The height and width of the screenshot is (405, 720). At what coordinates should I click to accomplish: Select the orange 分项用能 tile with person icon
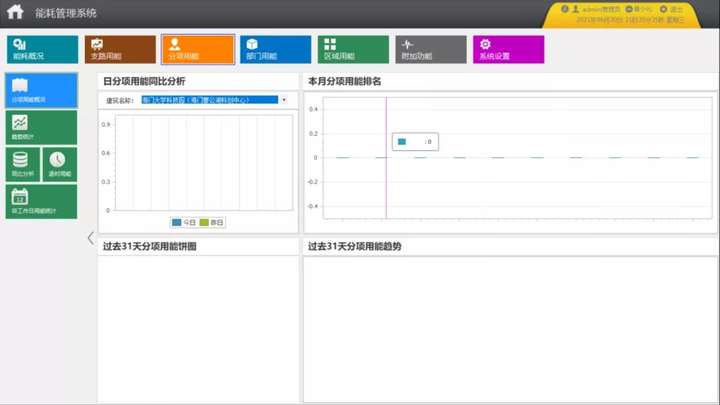198,50
